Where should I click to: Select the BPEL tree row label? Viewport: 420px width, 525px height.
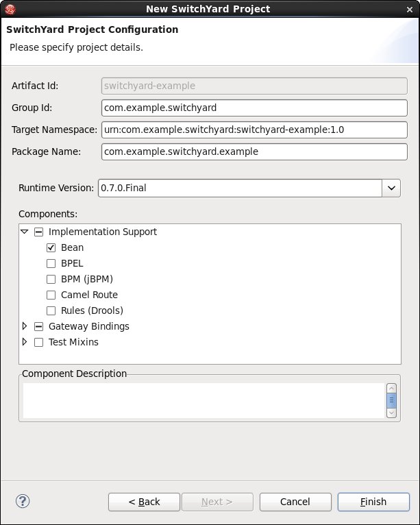click(x=72, y=263)
